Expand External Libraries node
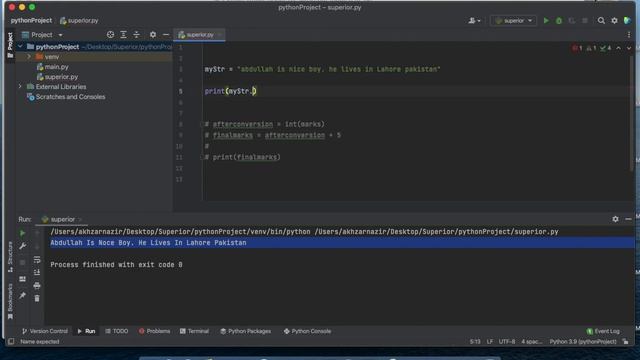Viewport: 640px width, 360px height. click(20, 87)
